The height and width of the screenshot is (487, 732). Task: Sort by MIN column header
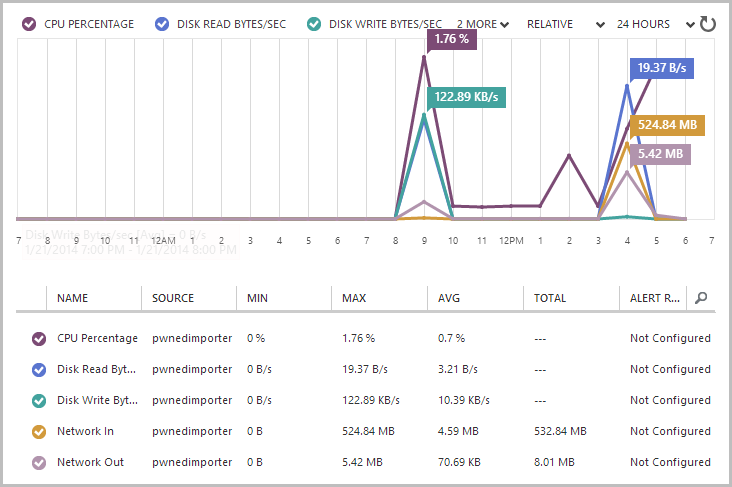click(257, 298)
